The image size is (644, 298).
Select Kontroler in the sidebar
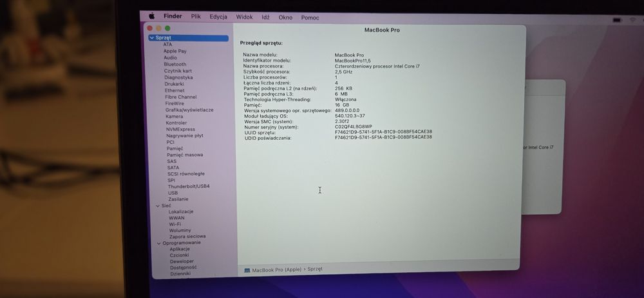[176, 123]
